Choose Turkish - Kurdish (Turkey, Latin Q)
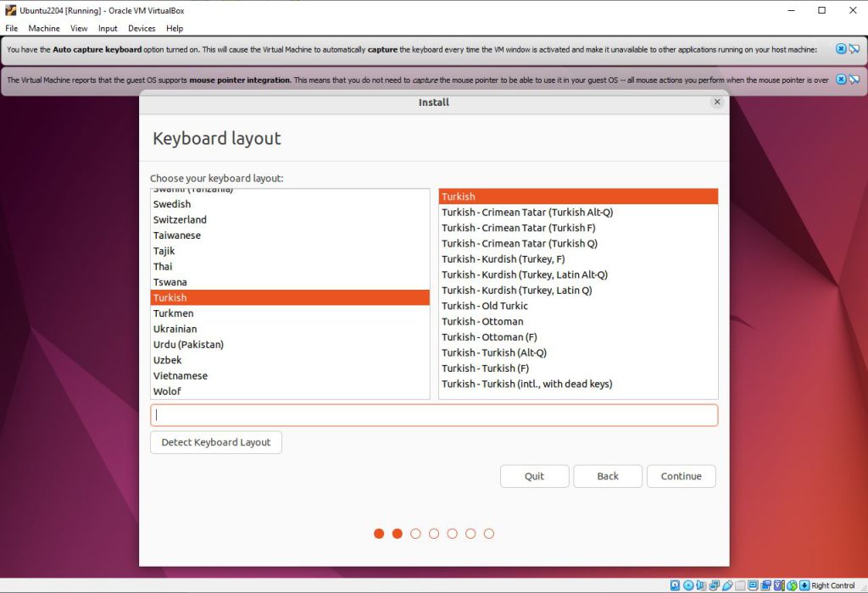 578,290
